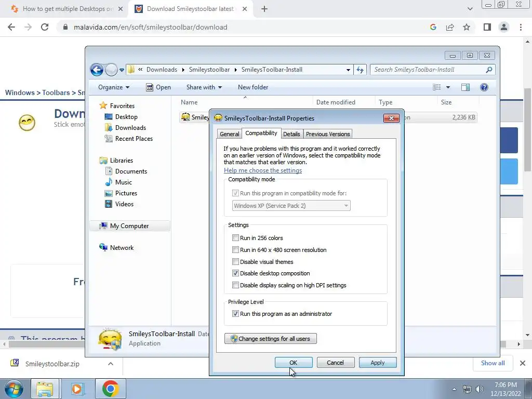Expand the Share with dropdown
Viewport: 532px width, 399px height.
204,87
